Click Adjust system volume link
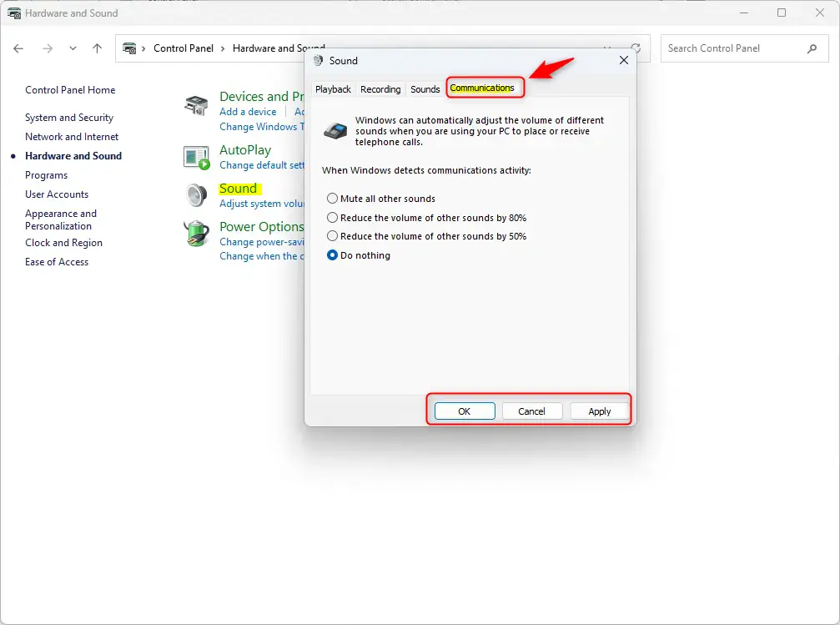Image resolution: width=840 pixels, height=625 pixels. [x=262, y=204]
